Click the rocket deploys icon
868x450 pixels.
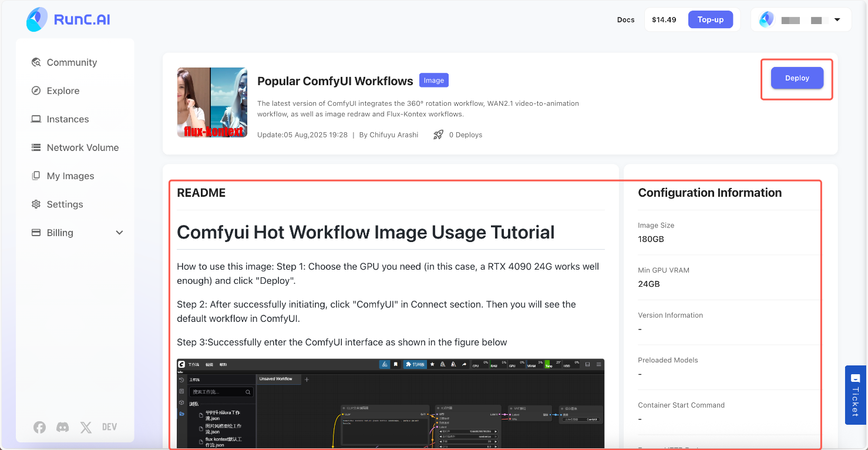pos(438,135)
